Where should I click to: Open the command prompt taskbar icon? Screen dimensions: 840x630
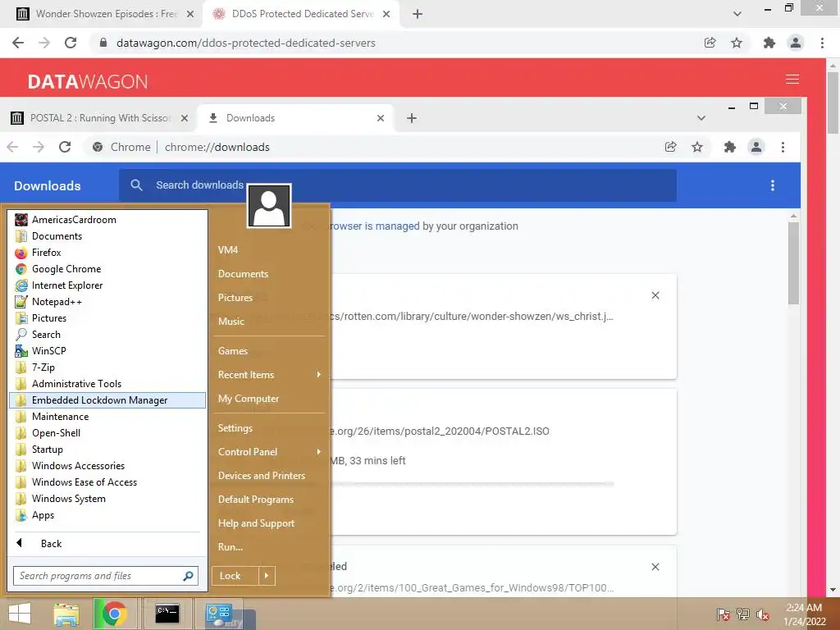point(167,614)
